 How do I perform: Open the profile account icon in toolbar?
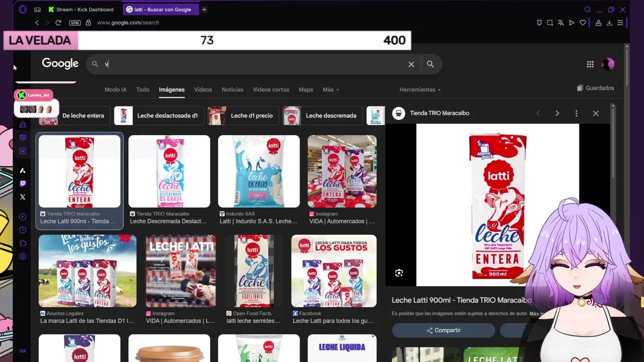[x=599, y=23]
